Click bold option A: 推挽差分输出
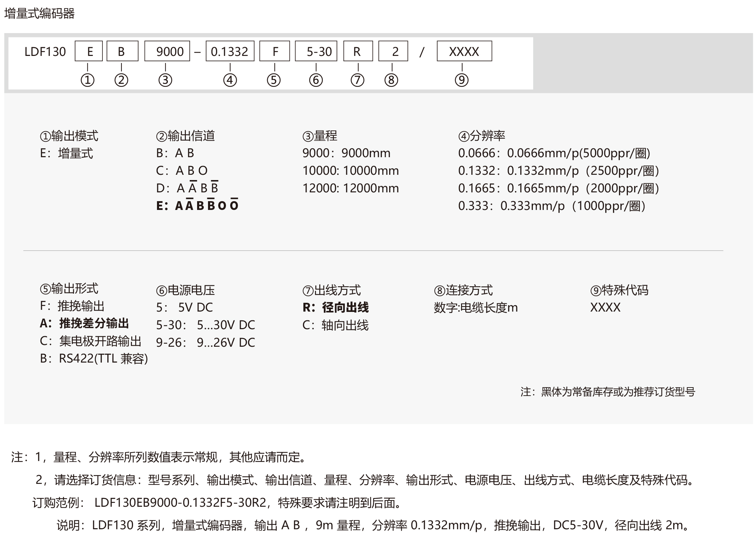The width and height of the screenshot is (756, 550). (x=84, y=323)
